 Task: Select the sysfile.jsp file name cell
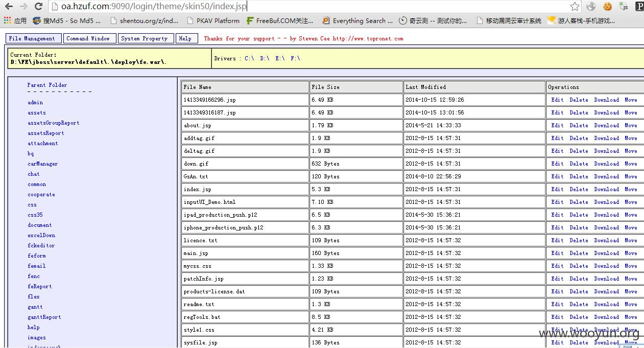pos(245,342)
